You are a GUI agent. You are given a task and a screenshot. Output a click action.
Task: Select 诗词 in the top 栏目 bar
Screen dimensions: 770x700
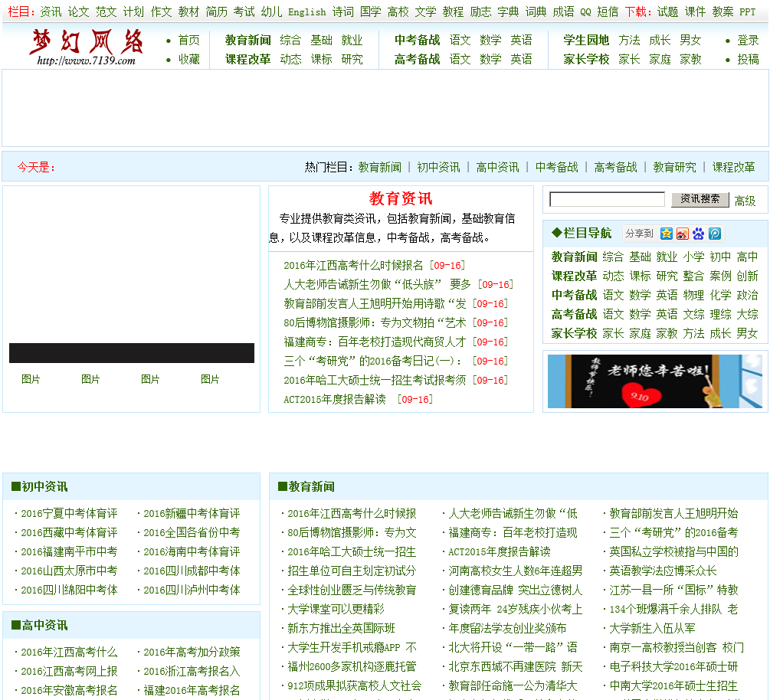342,11
